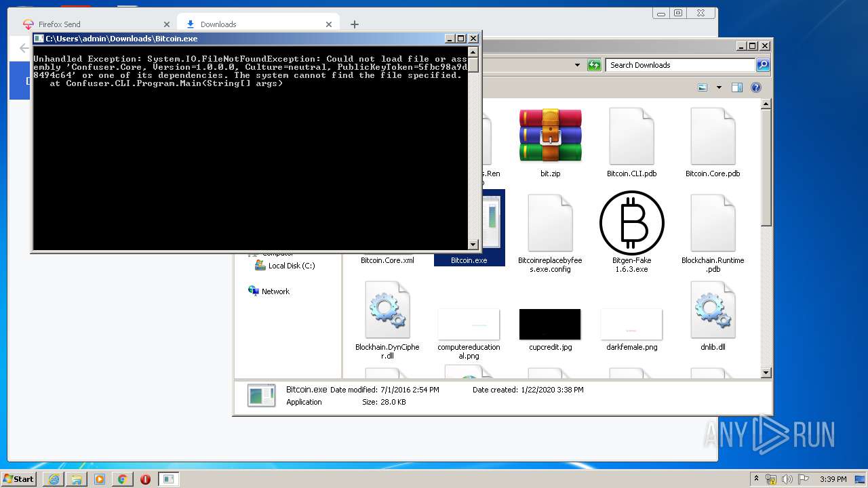
Task: Click the browser back arrow
Action: click(x=24, y=48)
